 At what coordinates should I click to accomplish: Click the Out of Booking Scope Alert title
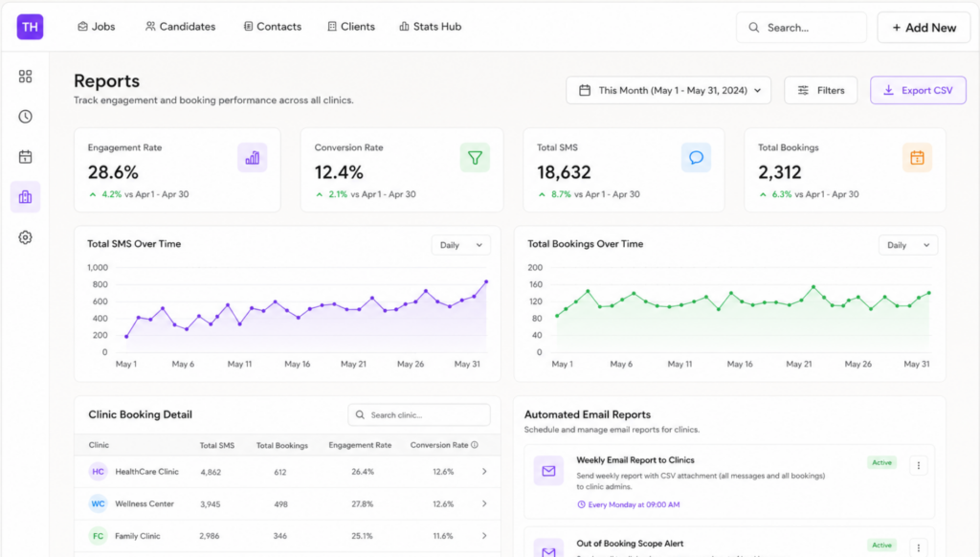(630, 544)
